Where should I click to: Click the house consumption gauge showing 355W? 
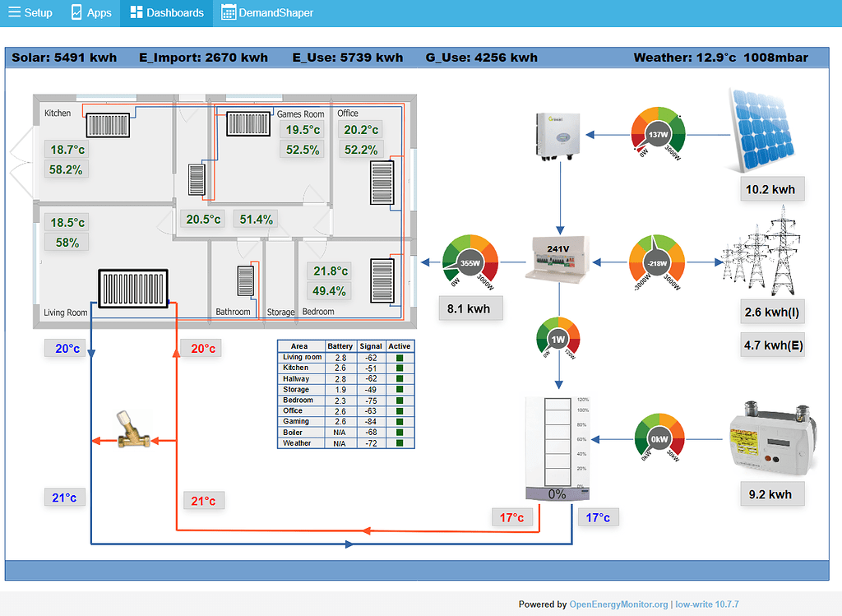tap(470, 260)
